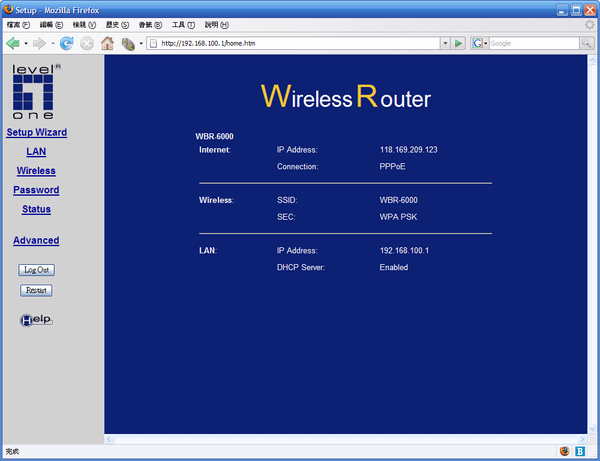Click the horizontal scrollbar left arrow
The image size is (600, 461).
tap(109, 439)
